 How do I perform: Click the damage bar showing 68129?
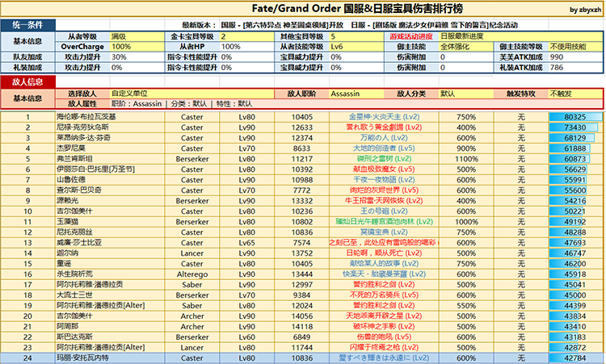pos(571,138)
